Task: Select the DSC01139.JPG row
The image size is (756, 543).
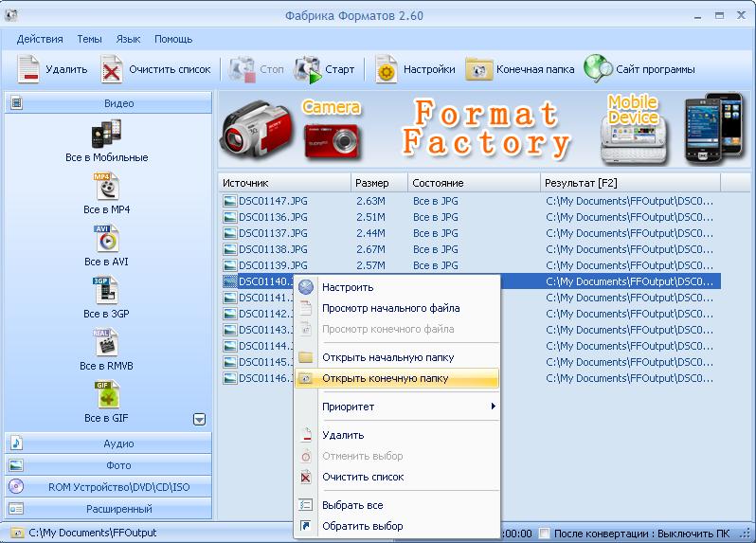Action: [470, 265]
